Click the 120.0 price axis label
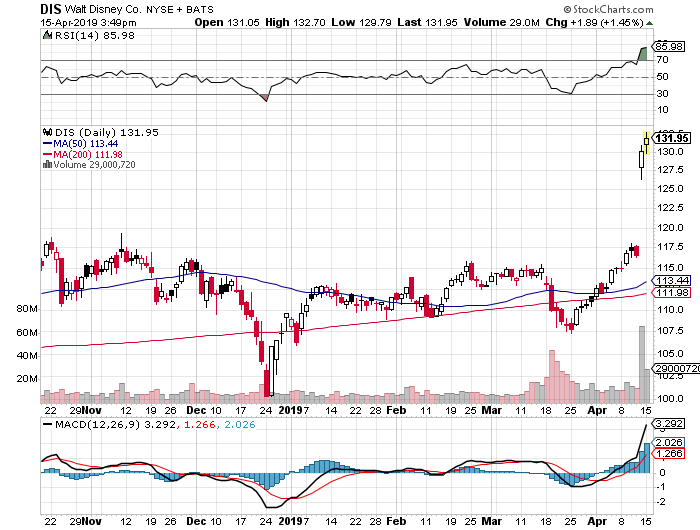700x530 pixels. click(x=670, y=228)
